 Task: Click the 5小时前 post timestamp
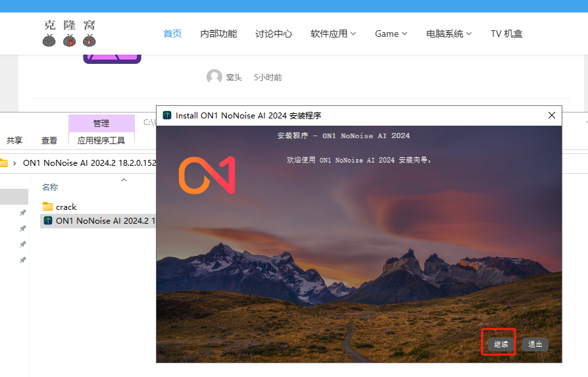coord(268,78)
